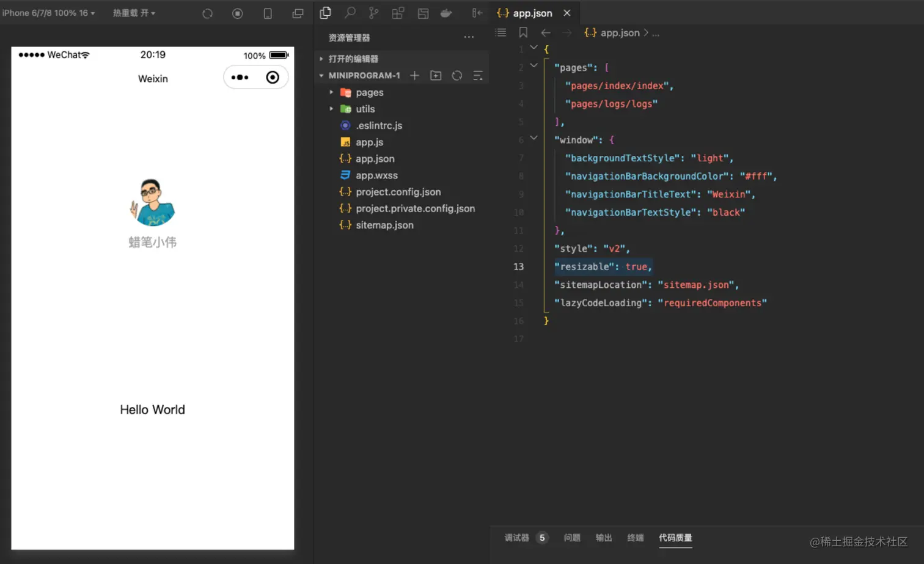Open the sitemap.json file

(x=385, y=225)
